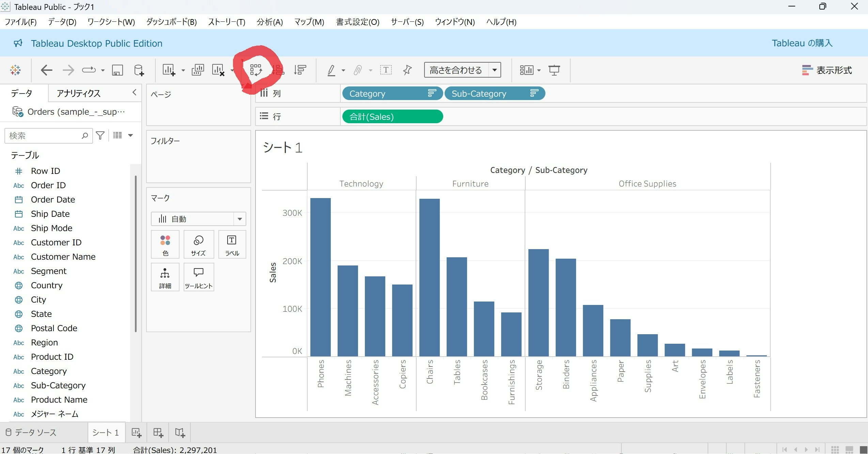Viewport: 868px width, 454px height.
Task: Click the new dashboard tab icon
Action: click(x=158, y=433)
